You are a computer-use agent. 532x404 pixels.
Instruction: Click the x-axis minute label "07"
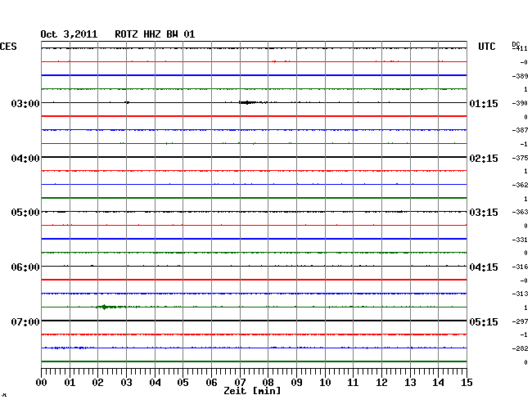click(x=240, y=383)
